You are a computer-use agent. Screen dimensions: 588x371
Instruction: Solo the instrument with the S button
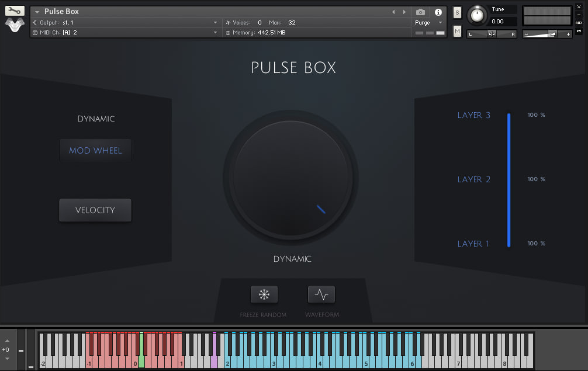click(456, 12)
